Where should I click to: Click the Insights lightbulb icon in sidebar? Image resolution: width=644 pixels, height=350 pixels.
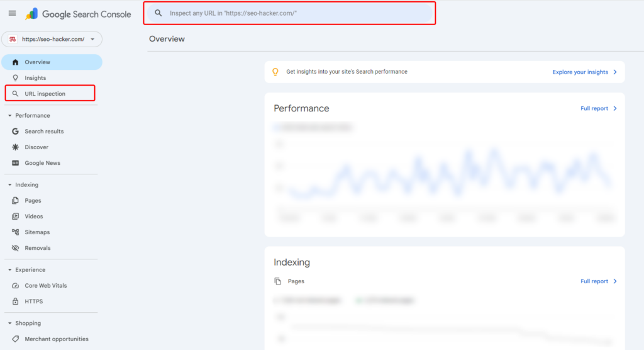point(16,78)
